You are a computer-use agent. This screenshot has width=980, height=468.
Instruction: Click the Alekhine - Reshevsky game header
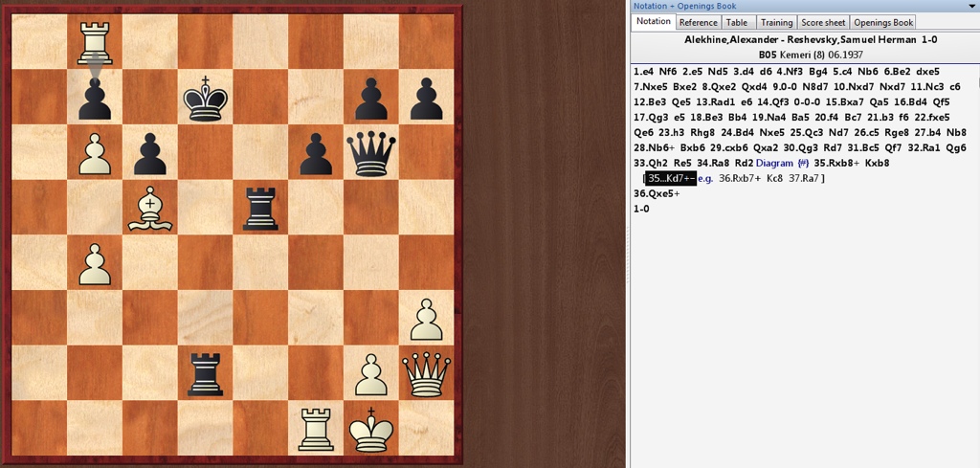pyautogui.click(x=804, y=39)
